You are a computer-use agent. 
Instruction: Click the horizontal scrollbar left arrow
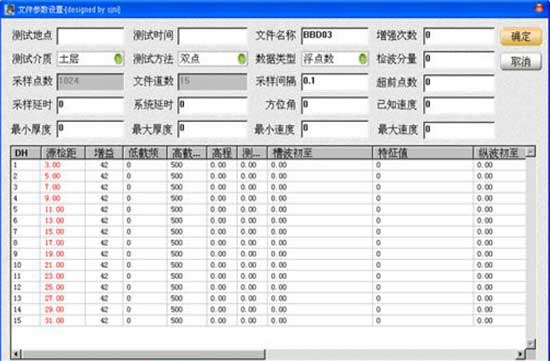pos(15,354)
